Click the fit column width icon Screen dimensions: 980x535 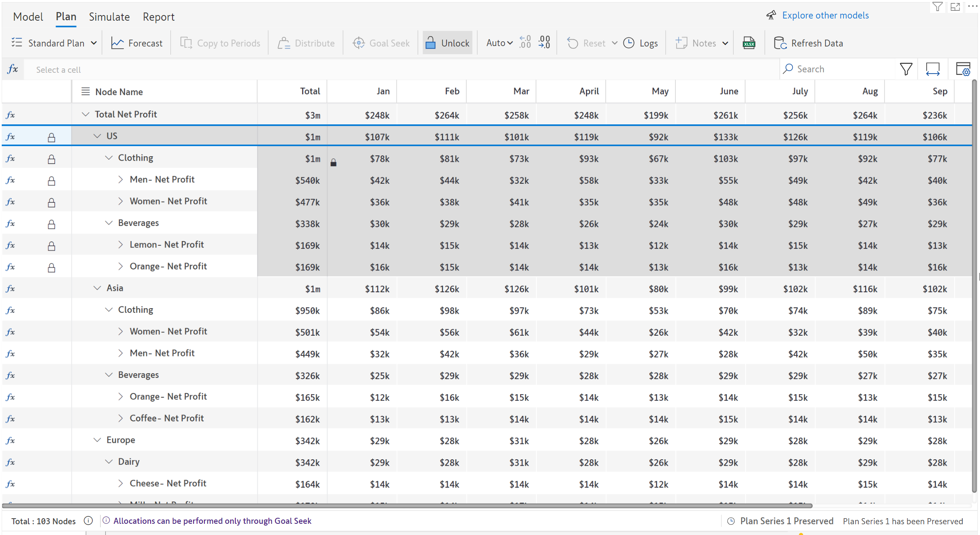click(x=932, y=69)
